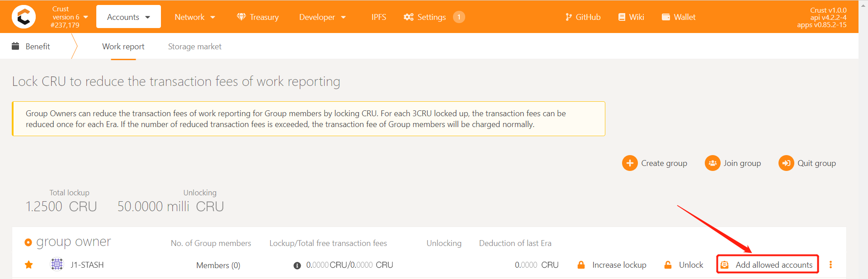Image resolution: width=868 pixels, height=279 pixels.
Task: Click the Quit group exit icon
Action: (786, 163)
